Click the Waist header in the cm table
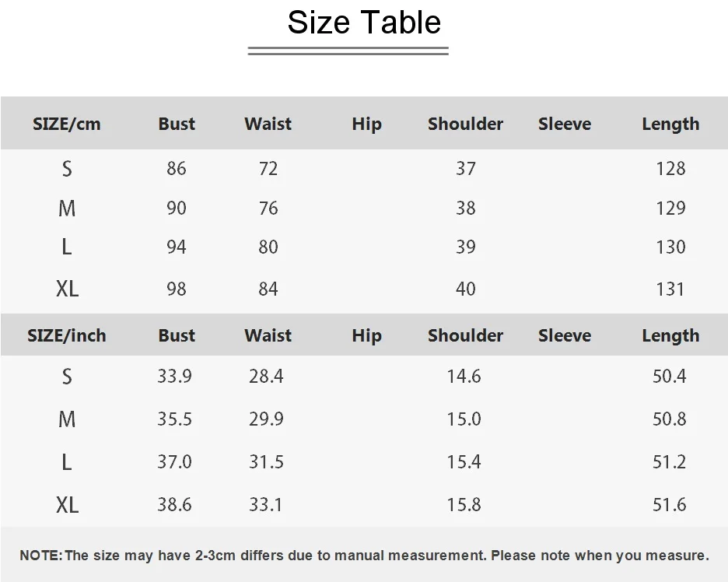This screenshot has height=582, width=728. 268,124
